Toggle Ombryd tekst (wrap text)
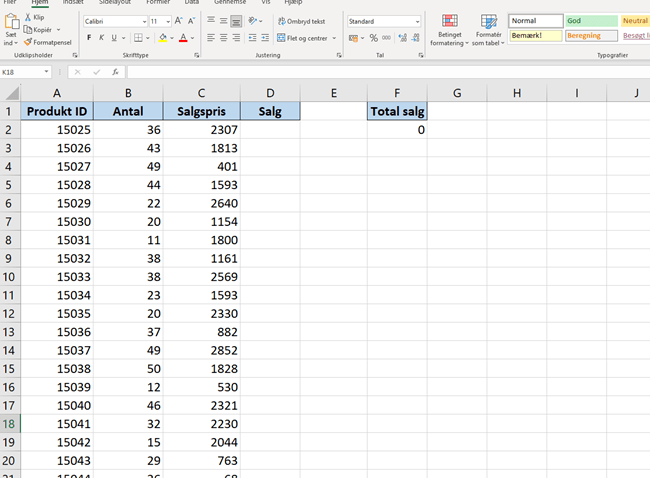The height and width of the screenshot is (478, 650). 300,21
